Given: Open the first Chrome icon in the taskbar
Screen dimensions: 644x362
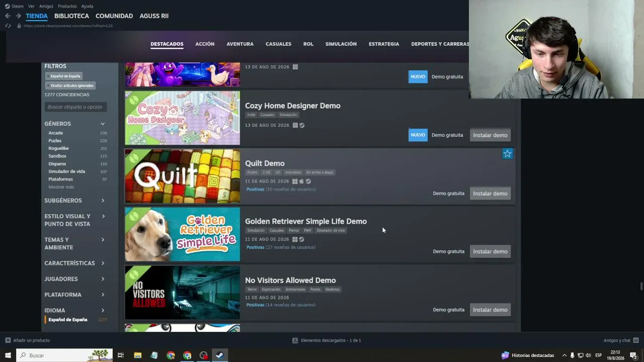Looking at the screenshot, I should 171,355.
